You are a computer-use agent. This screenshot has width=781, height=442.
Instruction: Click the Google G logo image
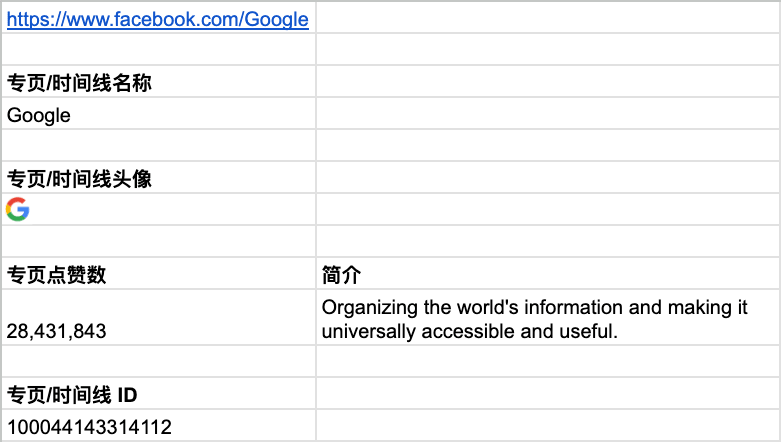[18, 209]
